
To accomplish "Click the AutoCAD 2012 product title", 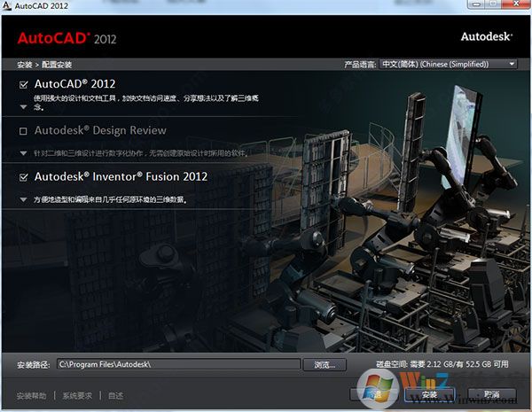I will click(75, 84).
